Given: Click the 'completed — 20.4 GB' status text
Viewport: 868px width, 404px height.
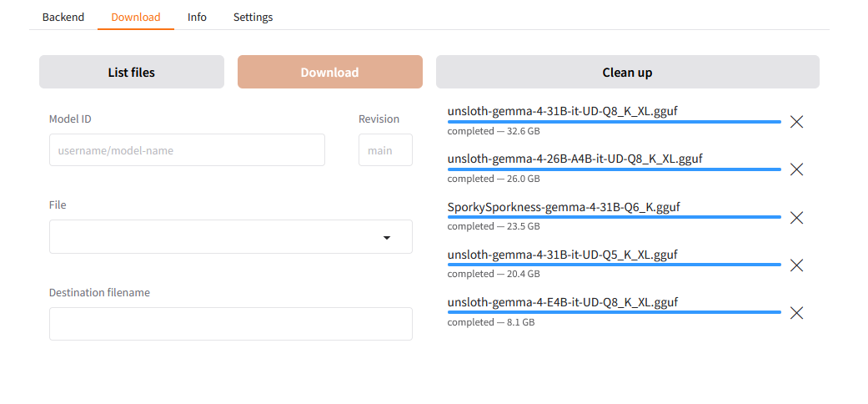Looking at the screenshot, I should 494,275.
